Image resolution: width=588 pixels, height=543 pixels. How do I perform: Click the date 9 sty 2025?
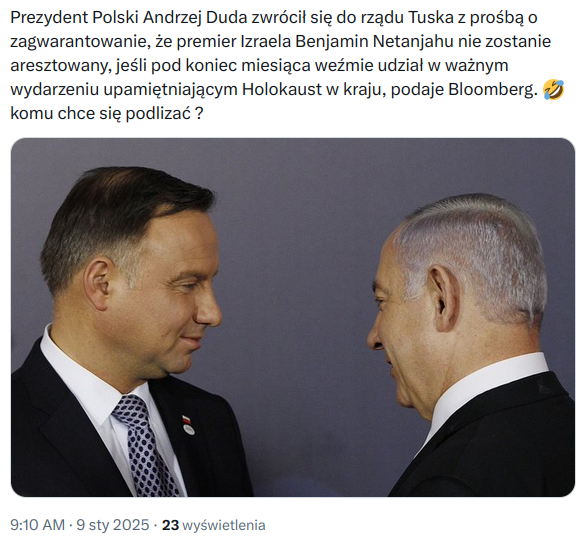coord(112,525)
